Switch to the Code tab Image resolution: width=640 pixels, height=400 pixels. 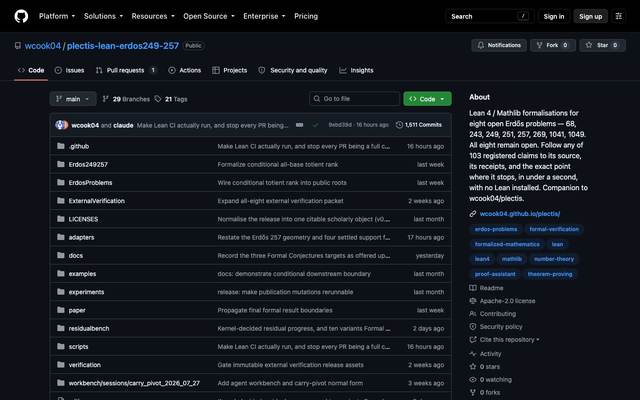point(31,70)
